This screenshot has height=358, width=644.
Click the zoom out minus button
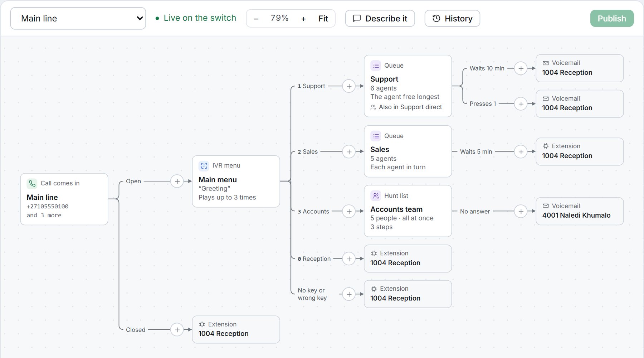(256, 19)
